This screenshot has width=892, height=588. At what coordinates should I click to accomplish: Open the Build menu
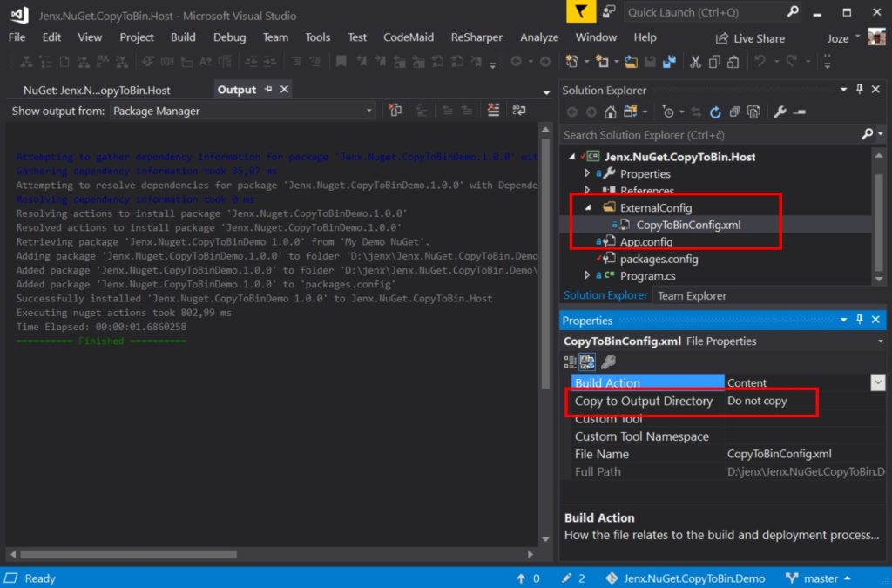click(183, 37)
